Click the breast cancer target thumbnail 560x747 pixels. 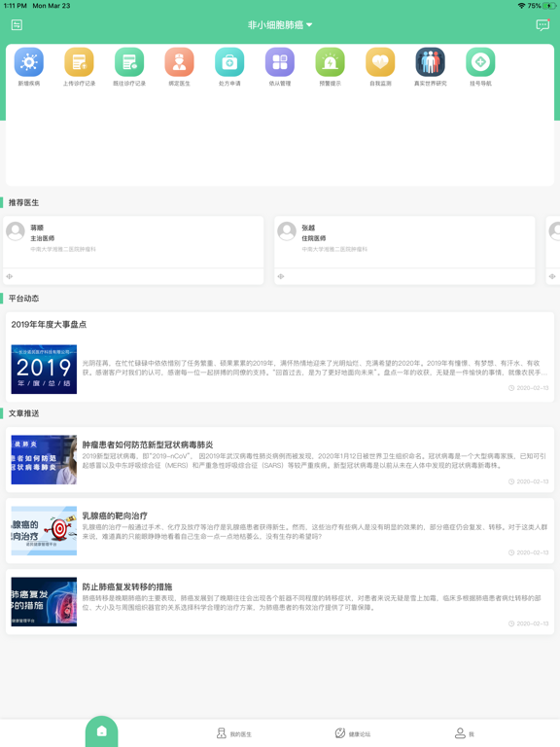coord(44,531)
